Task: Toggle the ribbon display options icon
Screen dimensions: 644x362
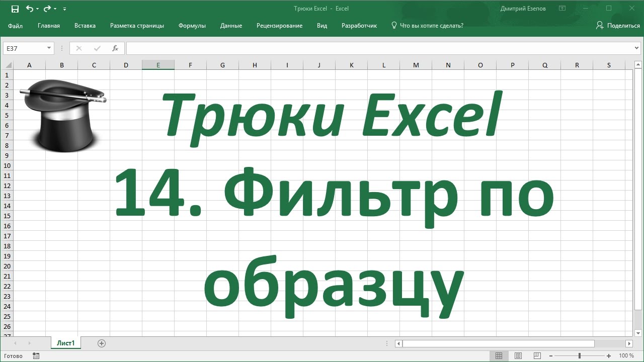Action: 562,9
